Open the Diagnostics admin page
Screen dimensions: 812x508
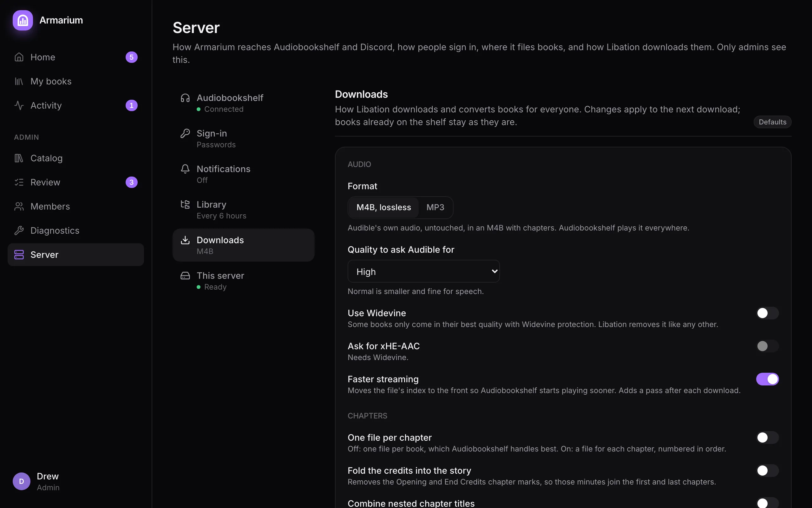75,231
